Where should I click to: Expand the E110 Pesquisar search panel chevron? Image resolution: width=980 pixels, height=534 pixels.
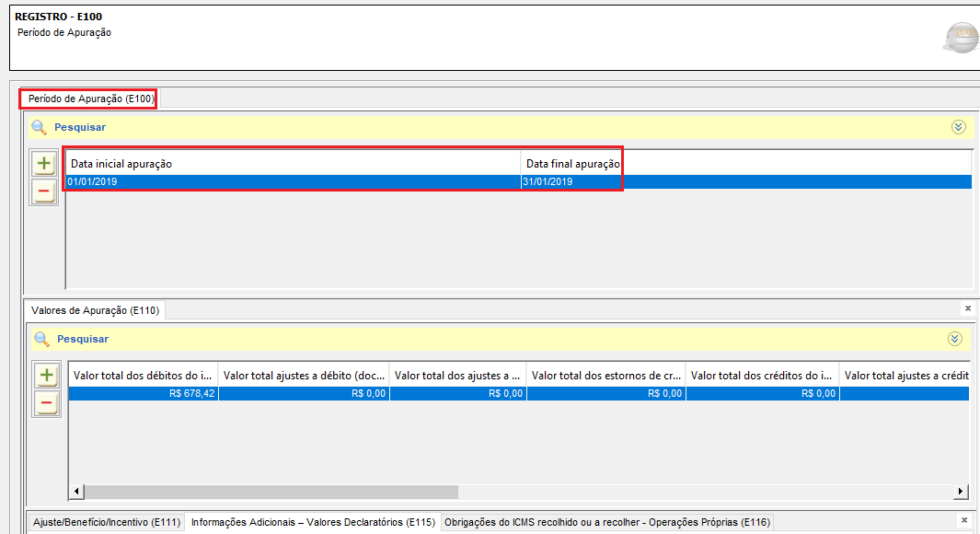[954, 339]
